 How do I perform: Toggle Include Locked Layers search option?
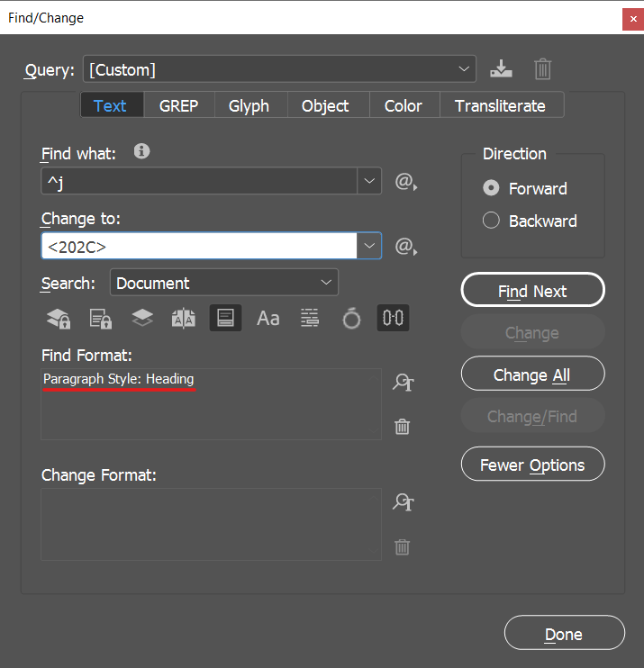click(59, 318)
